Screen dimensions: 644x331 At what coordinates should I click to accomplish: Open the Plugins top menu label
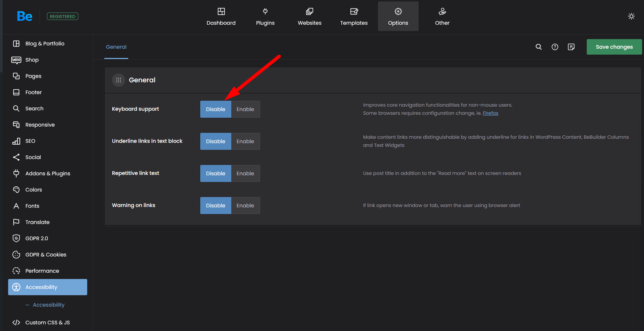tap(265, 23)
